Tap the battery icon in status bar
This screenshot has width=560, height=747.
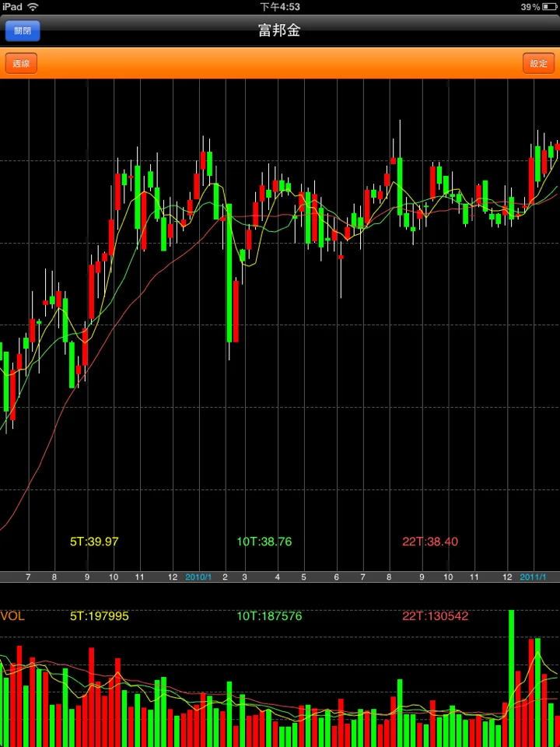550,7
